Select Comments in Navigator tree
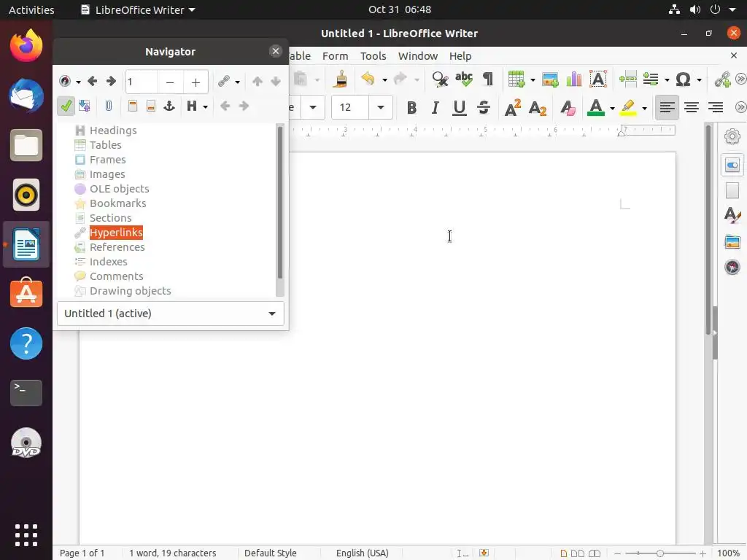The height and width of the screenshot is (560, 747). [x=116, y=276]
